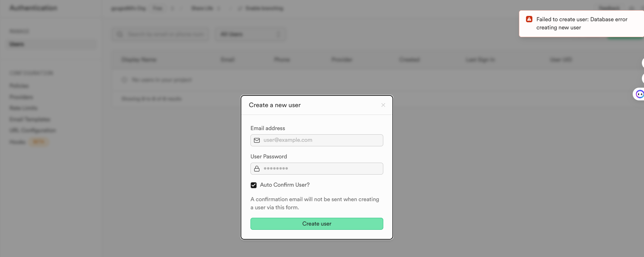Screen dimensions: 644x257
Task: Click the envelope icon in Email address field
Action: point(257,140)
